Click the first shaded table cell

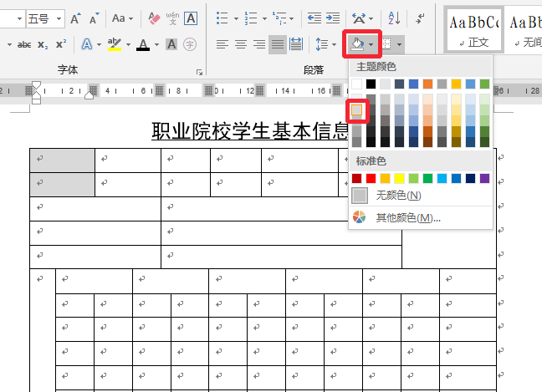[x=62, y=160]
